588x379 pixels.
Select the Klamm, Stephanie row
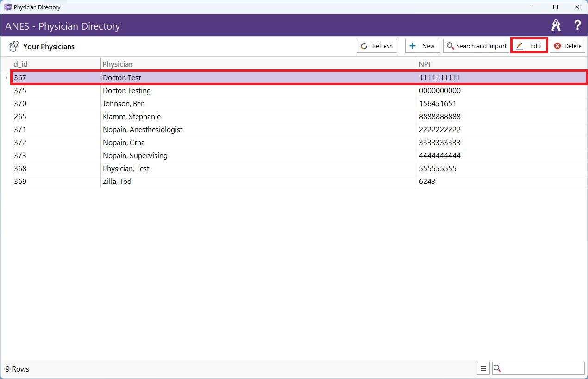click(x=299, y=117)
